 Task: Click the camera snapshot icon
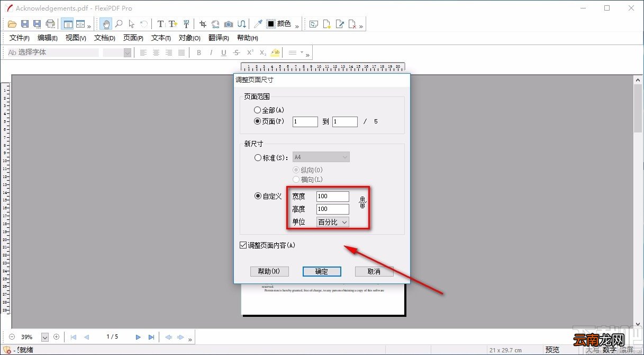click(x=229, y=24)
